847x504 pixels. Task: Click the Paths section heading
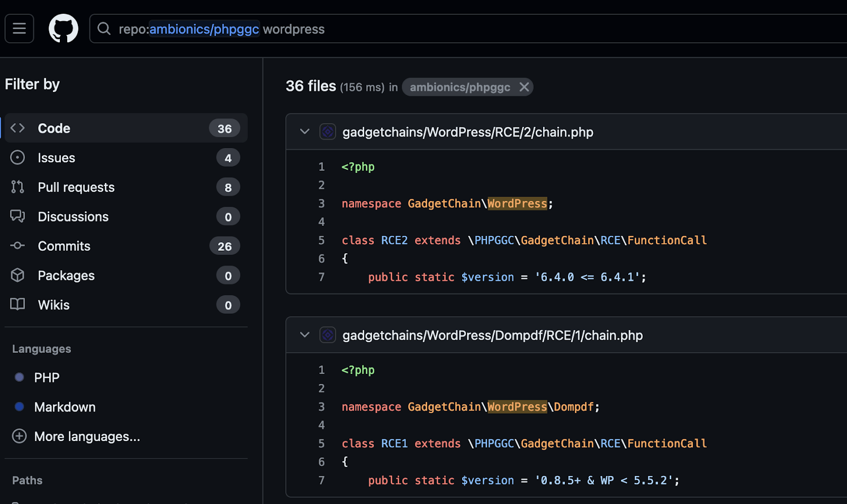28,480
